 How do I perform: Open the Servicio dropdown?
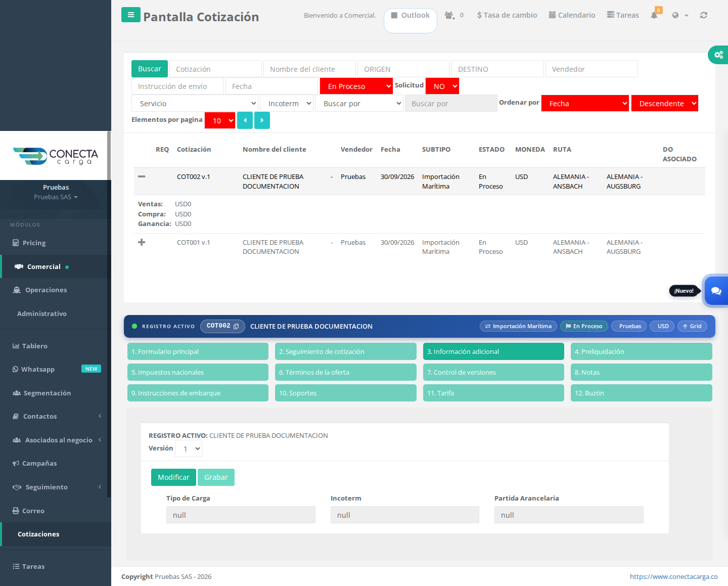pyautogui.click(x=195, y=103)
